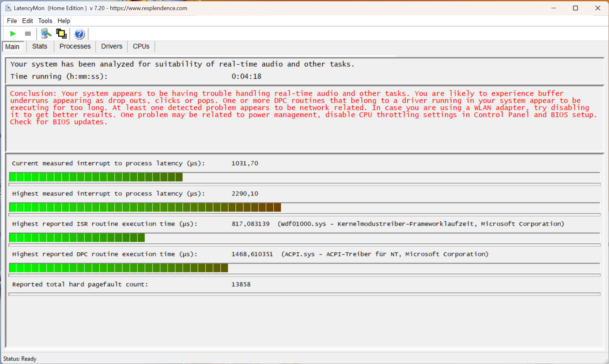
Task: Maximize the LatencyMon window
Action: pyautogui.click(x=575, y=8)
